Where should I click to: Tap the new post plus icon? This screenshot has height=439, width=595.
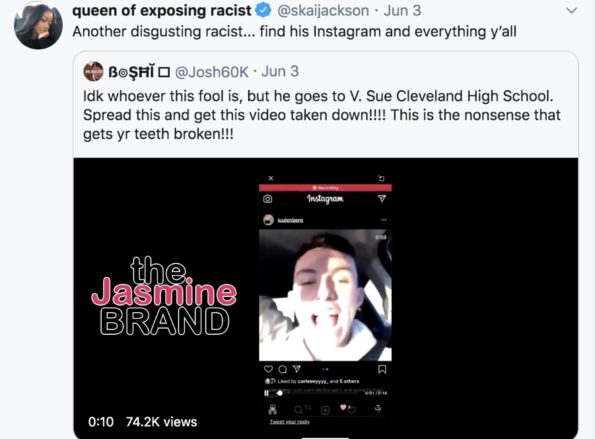(325, 410)
